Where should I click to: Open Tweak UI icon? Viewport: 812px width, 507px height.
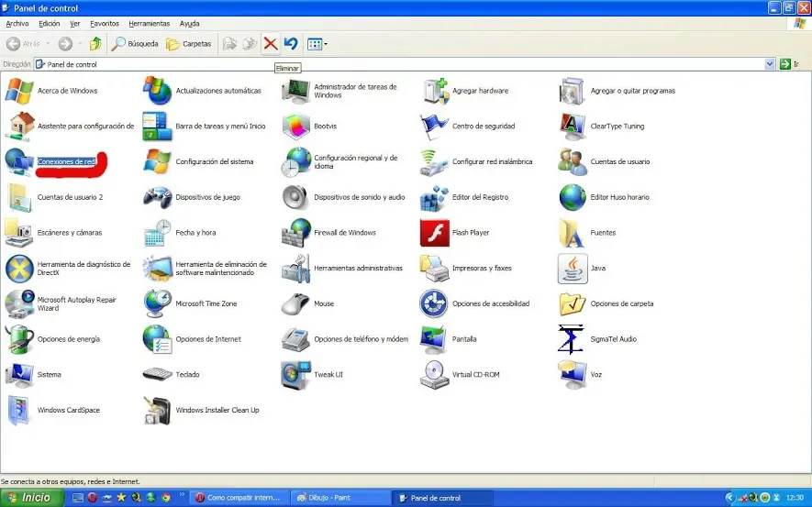(295, 375)
